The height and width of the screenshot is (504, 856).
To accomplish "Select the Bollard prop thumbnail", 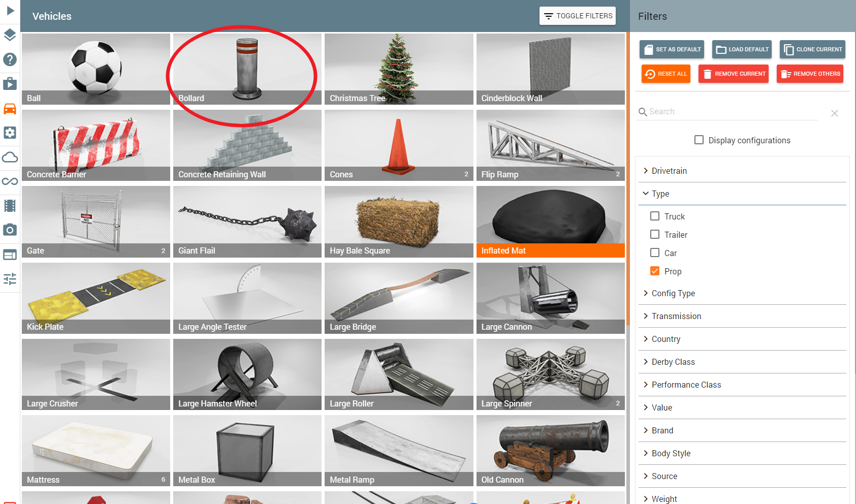I will [x=247, y=69].
